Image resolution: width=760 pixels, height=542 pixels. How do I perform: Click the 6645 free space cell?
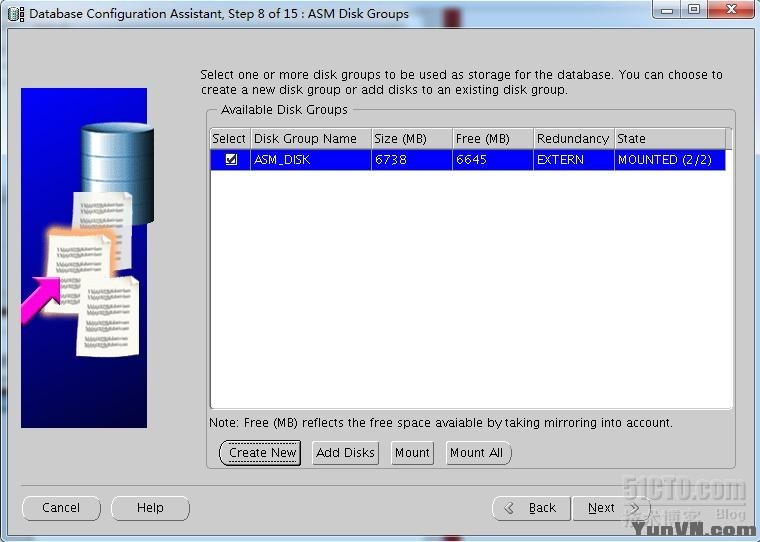point(492,160)
